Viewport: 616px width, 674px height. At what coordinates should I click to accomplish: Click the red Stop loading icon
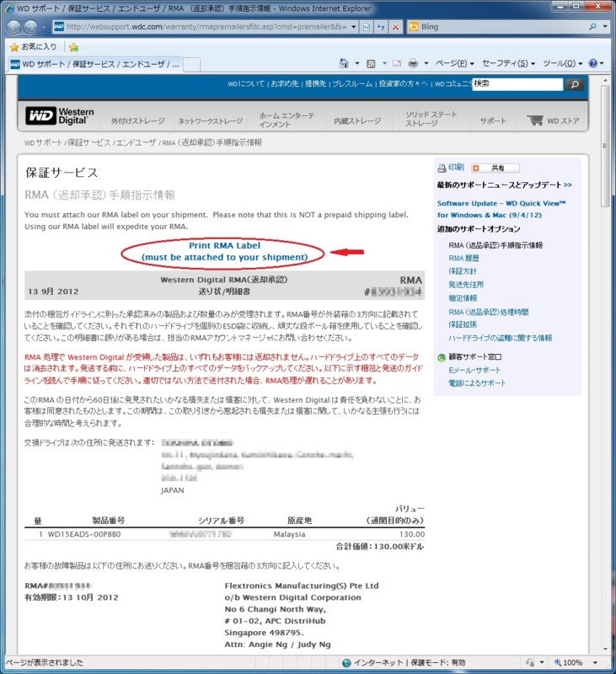click(x=396, y=27)
